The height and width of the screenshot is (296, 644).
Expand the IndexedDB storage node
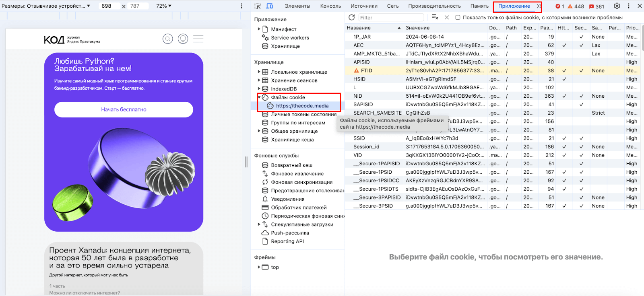click(x=259, y=89)
